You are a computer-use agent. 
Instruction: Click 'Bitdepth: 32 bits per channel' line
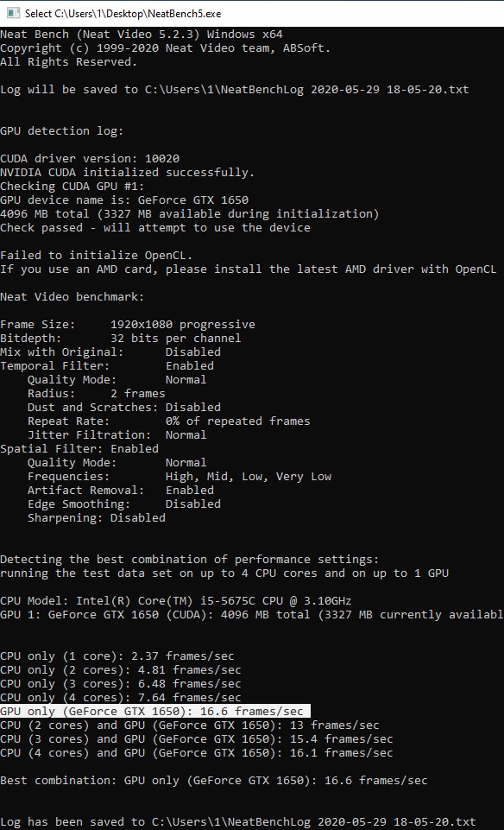tap(121, 338)
